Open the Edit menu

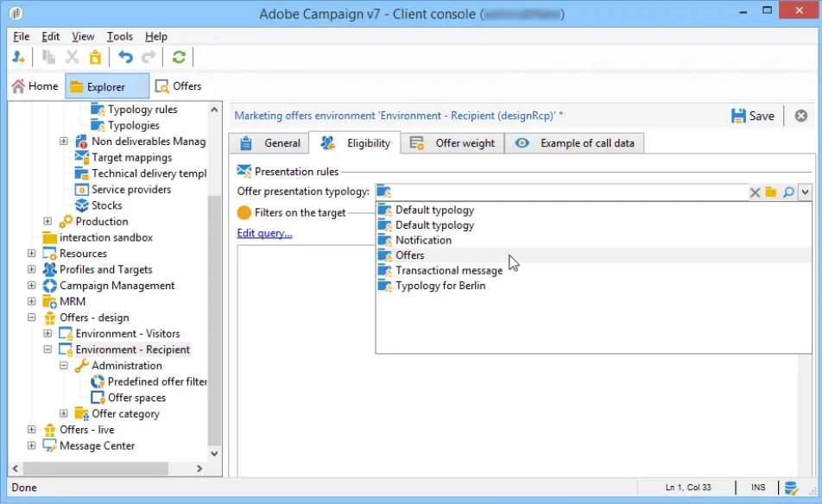pos(50,36)
